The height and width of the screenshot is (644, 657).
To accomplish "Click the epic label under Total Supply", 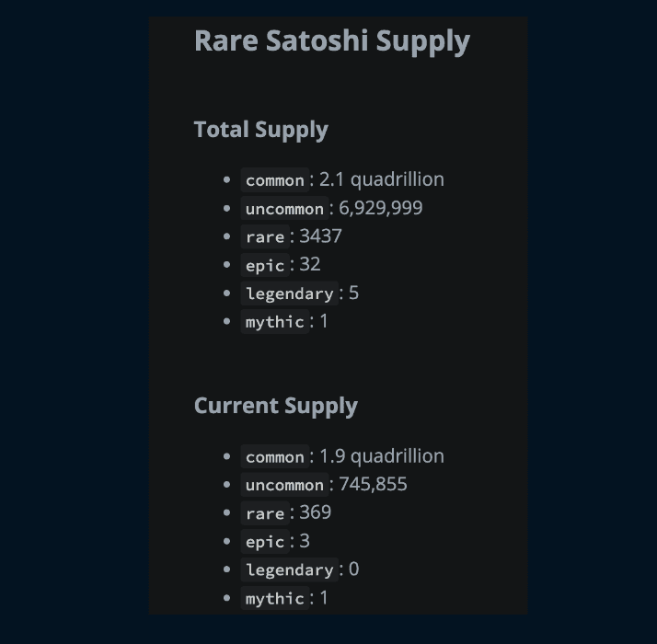I will (x=265, y=265).
